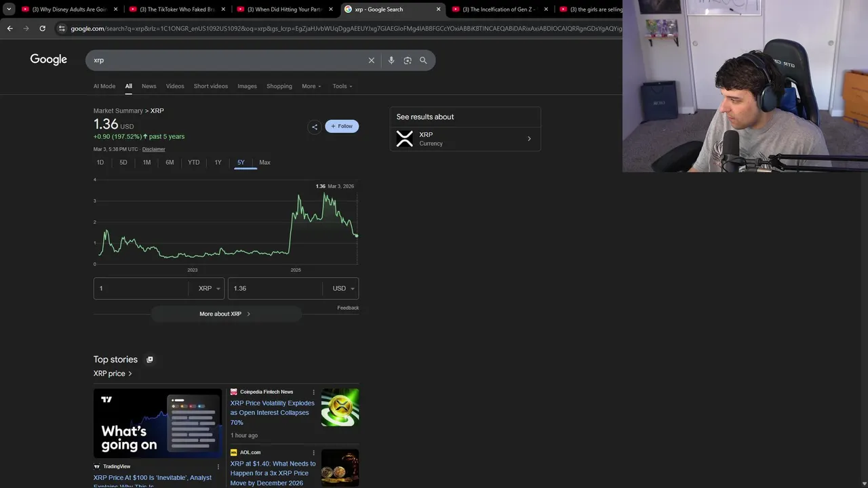This screenshot has width=868, height=488.
Task: Search by image with the camera lens icon
Action: tap(408, 60)
